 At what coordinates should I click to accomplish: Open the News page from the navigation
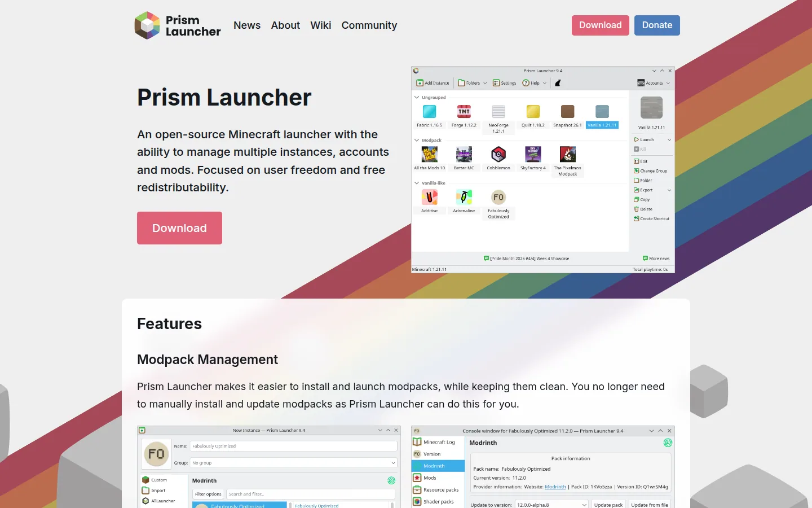247,25
